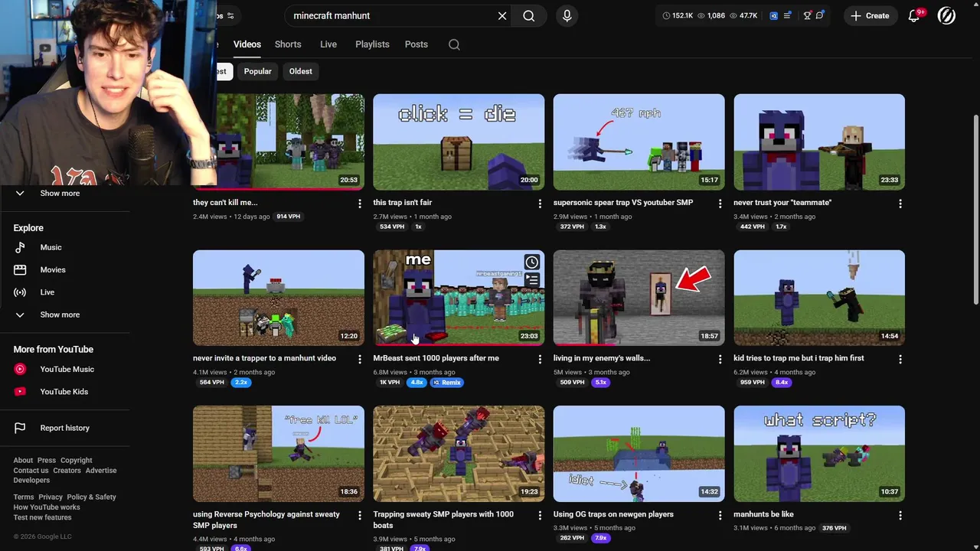Click the 914 VPH badge
The width and height of the screenshot is (980, 551).
[288, 217]
